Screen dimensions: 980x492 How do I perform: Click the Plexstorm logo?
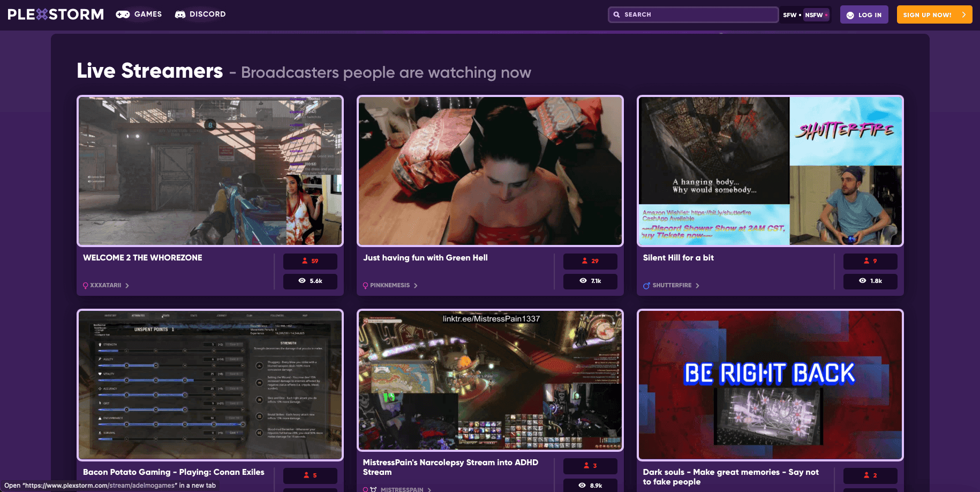[56, 14]
